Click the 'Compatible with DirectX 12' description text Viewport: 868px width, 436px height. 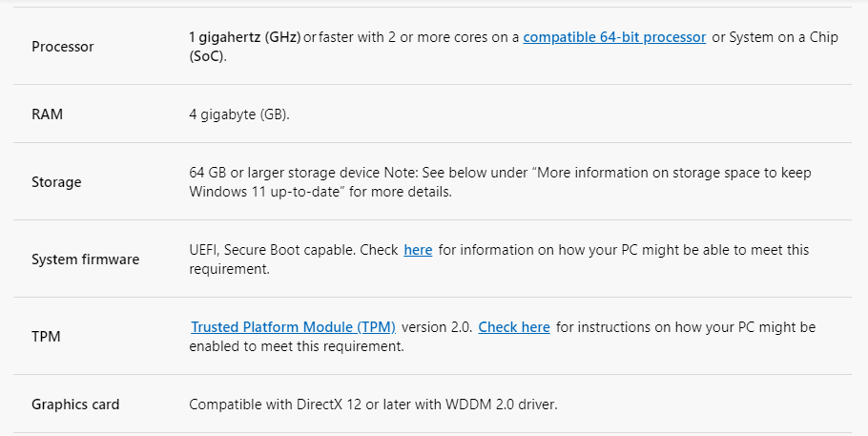(275, 404)
